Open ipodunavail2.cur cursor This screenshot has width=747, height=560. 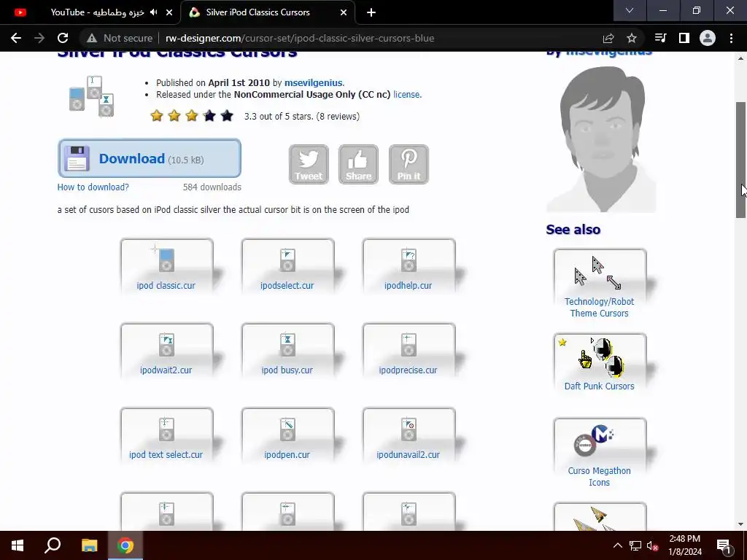tap(409, 435)
